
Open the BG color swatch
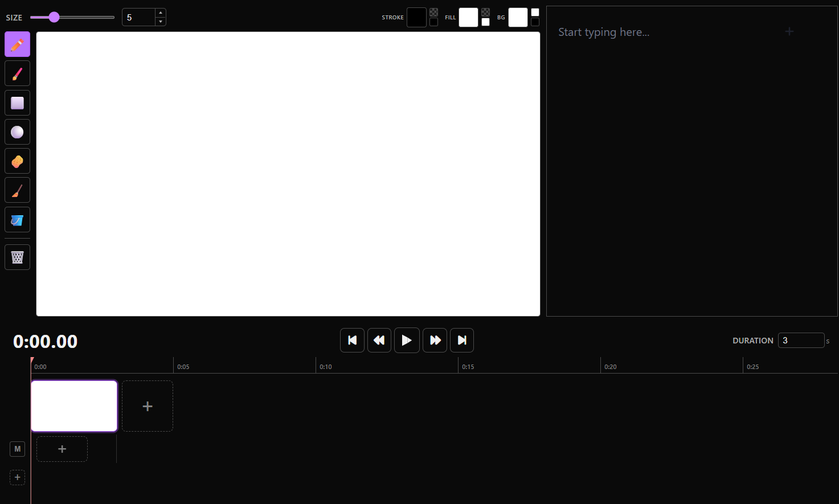point(518,17)
